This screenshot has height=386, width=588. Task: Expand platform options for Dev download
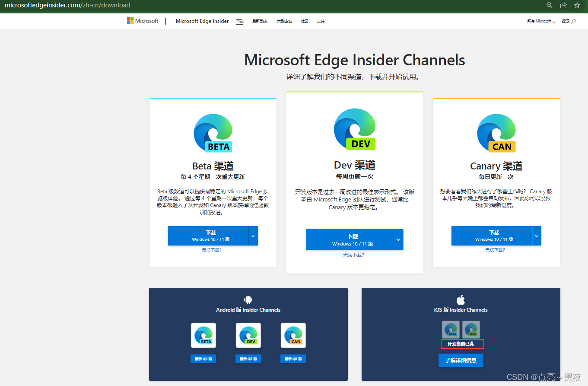click(398, 239)
